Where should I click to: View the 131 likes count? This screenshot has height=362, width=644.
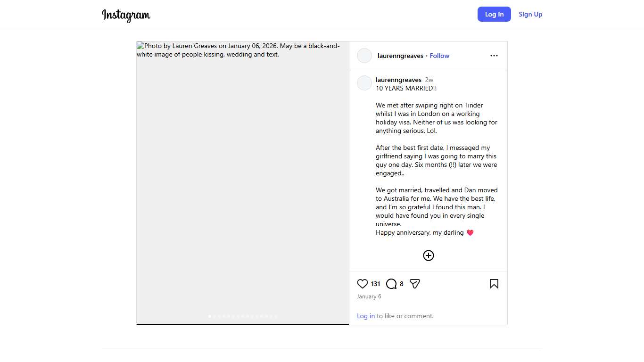[x=375, y=284]
